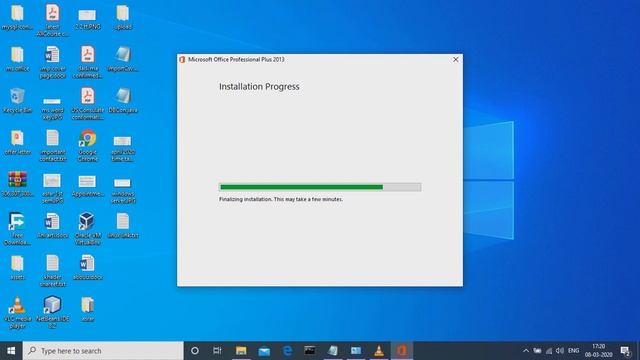Select the 'important contact.txt' file on the desktop
The width and height of the screenshot is (640, 360).
(52, 146)
